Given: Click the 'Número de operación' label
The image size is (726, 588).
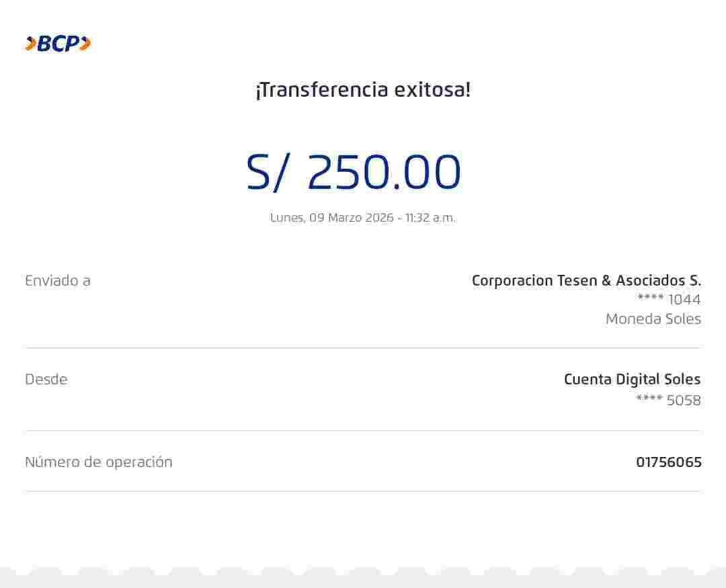Looking at the screenshot, I should pyautogui.click(x=99, y=462).
